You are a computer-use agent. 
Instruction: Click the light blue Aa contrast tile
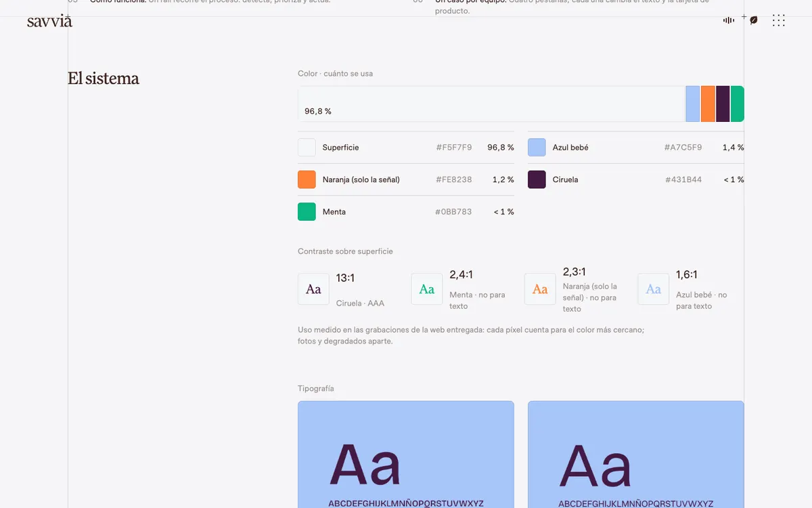pyautogui.click(x=653, y=289)
